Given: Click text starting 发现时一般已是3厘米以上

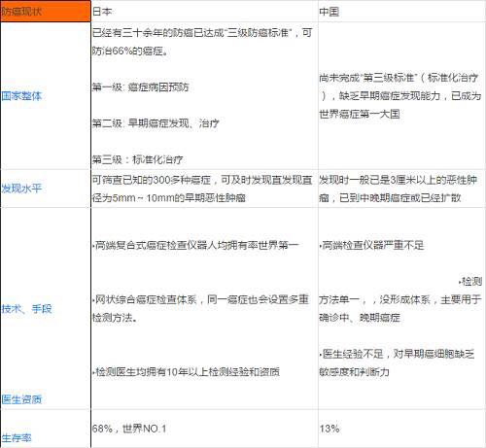Looking at the screenshot, I should 399,189.
